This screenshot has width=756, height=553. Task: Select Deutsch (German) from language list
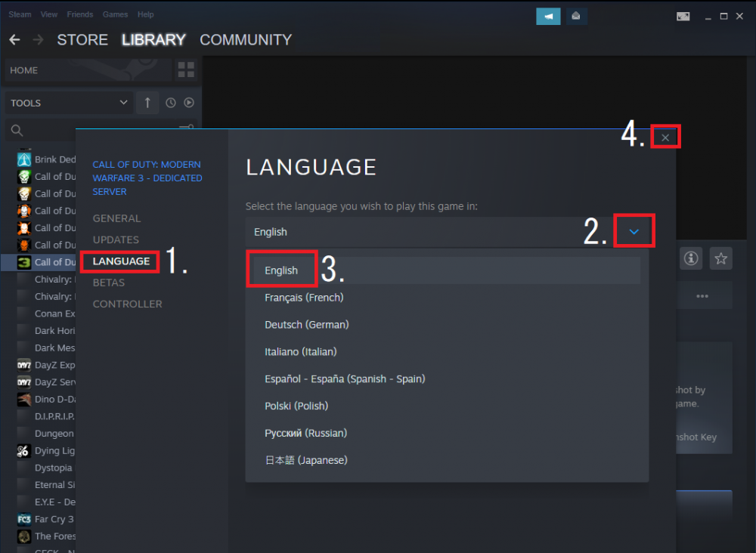tap(306, 325)
